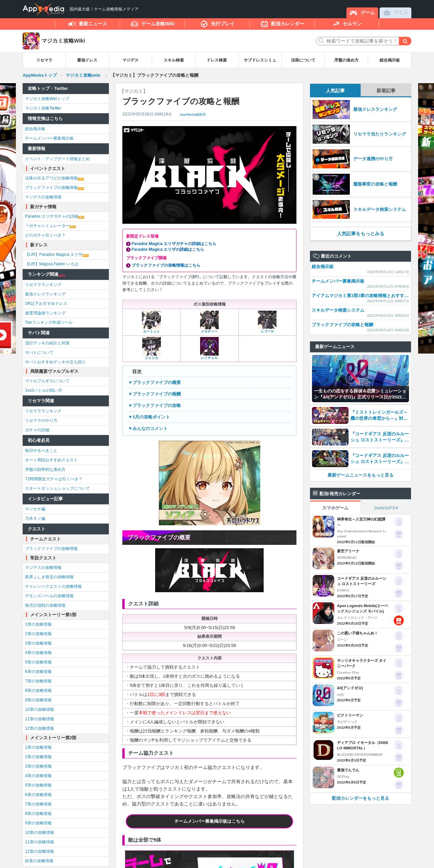The height and width of the screenshot is (868, 434).
Task: Open ビクトリーマン app icon
Action: point(323,723)
